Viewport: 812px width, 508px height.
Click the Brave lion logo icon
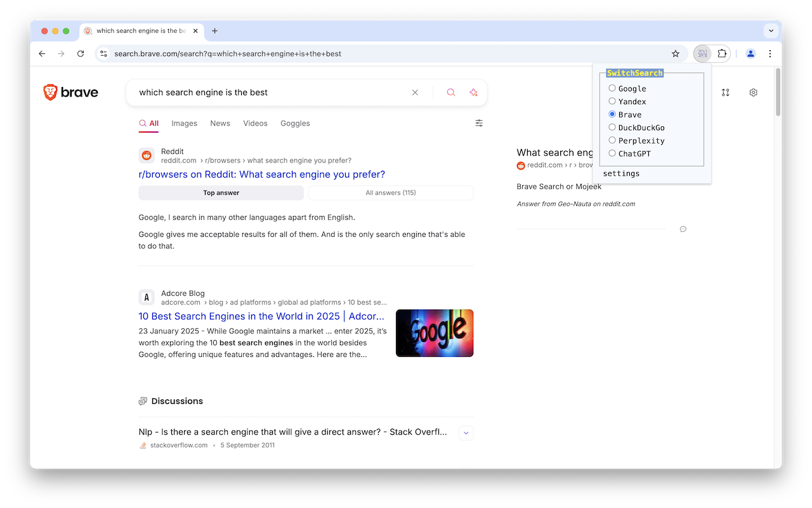[49, 91]
